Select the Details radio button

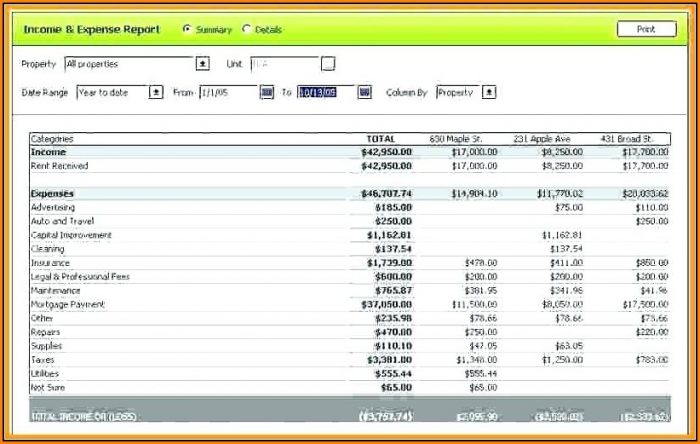point(246,30)
